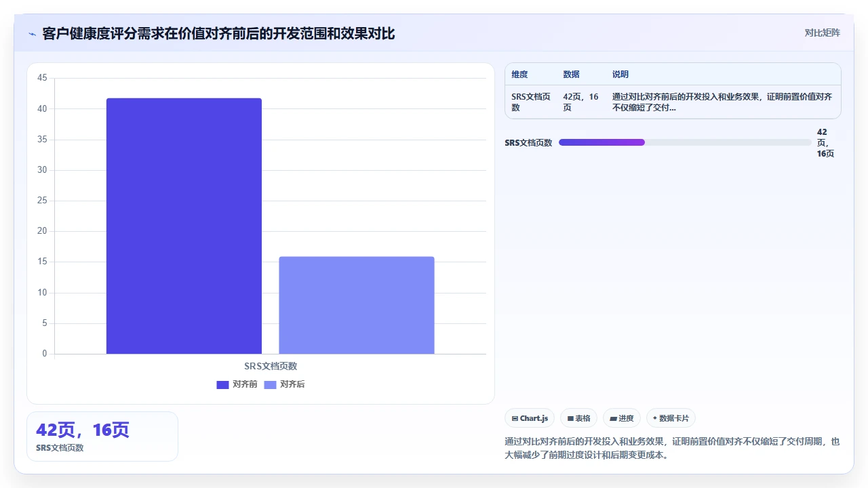Screen dimensions: 868x488
Task: Click the 45 y-axis tick label
Action: click(x=42, y=78)
